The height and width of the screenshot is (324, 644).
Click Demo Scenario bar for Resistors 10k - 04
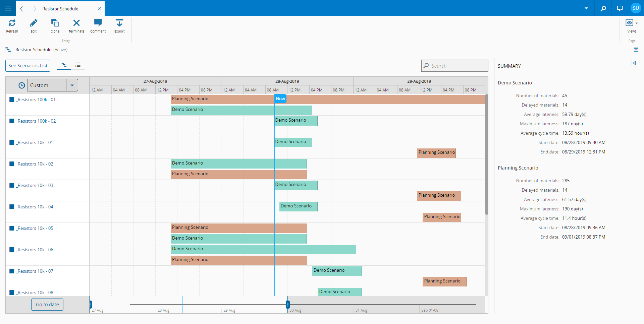[x=298, y=206]
